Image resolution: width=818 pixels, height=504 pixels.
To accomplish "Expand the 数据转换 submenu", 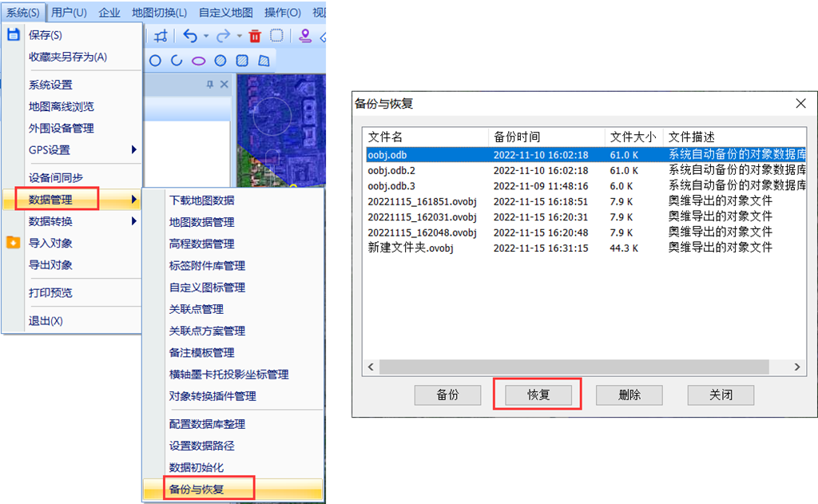I will coord(134,221).
